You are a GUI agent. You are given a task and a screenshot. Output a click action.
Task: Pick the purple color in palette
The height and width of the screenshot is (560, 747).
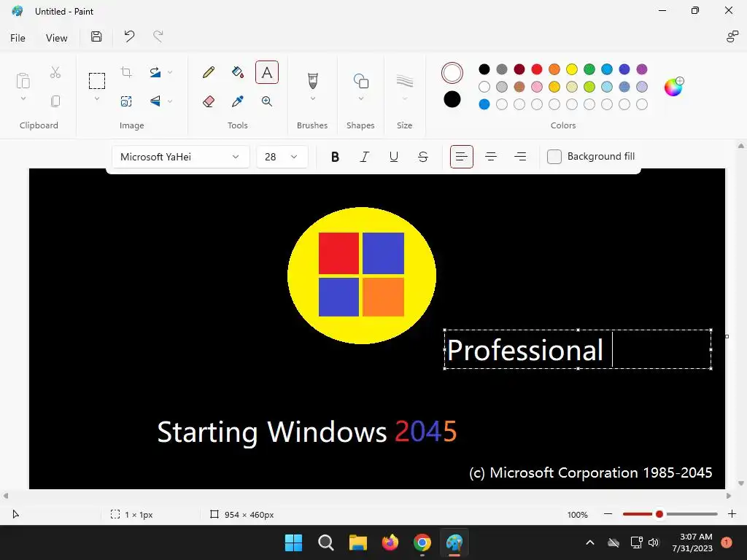(x=642, y=69)
